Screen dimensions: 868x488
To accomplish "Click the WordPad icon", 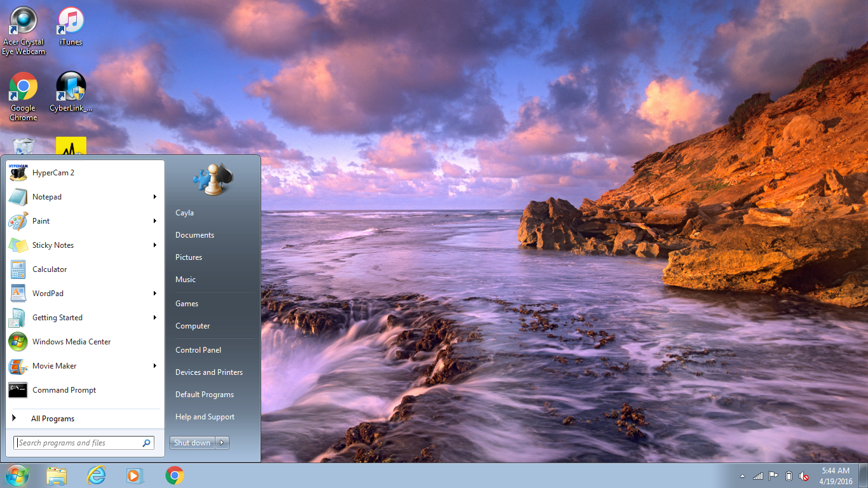I will [18, 294].
